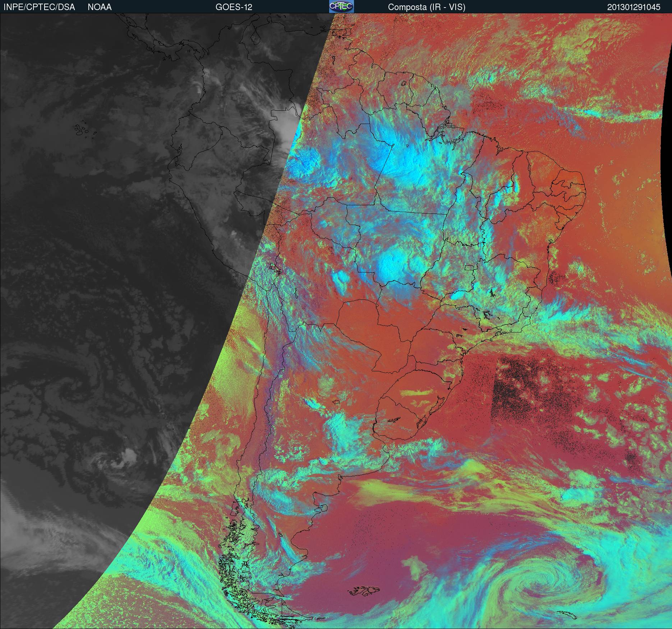Screen dimensions: 672x629
Task: Click the GOES-12 satellite label
Action: coord(234,7)
